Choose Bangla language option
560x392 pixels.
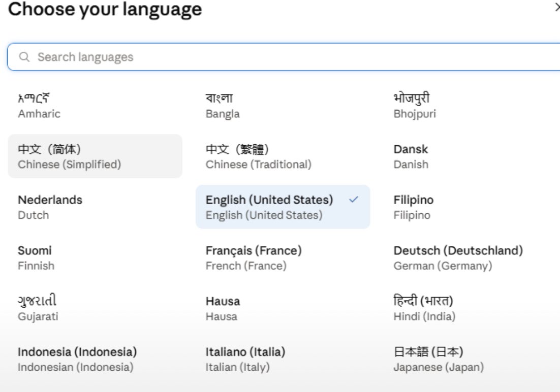point(283,106)
